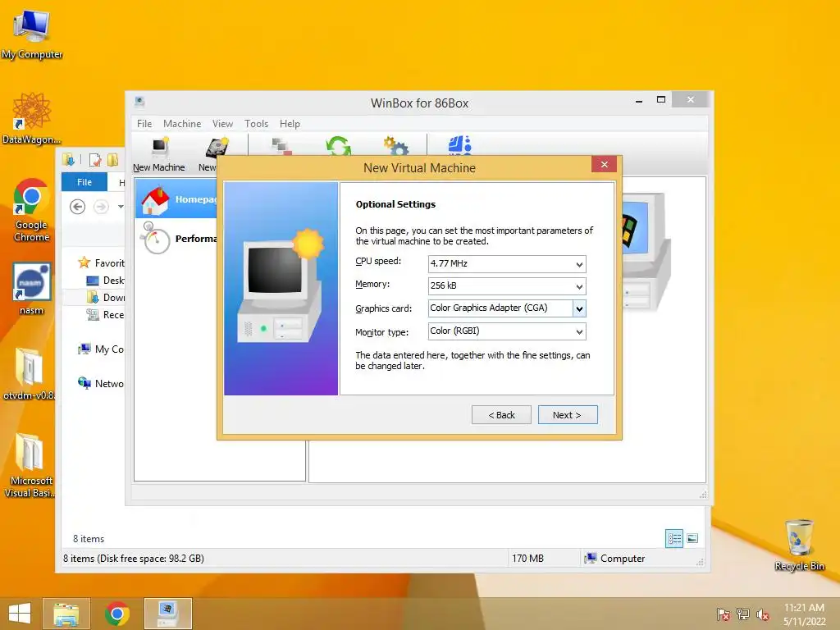Open the Machine menu
This screenshot has height=630, width=840.
[x=182, y=124]
